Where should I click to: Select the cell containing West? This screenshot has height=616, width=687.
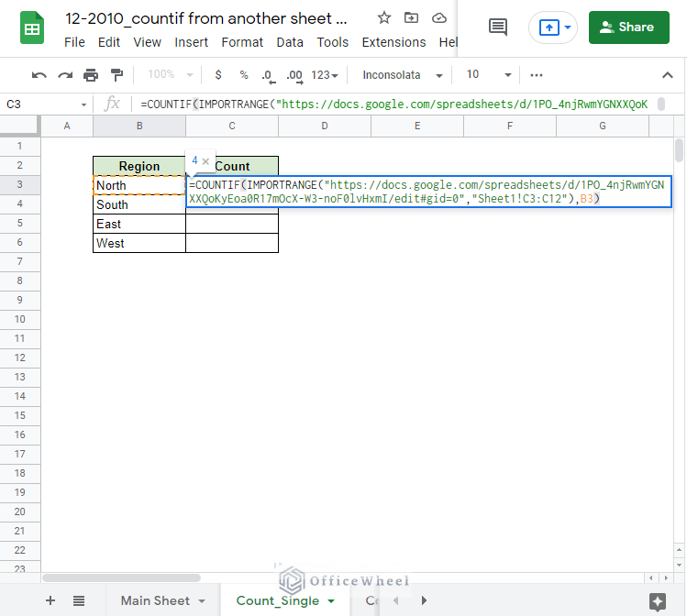click(x=139, y=243)
